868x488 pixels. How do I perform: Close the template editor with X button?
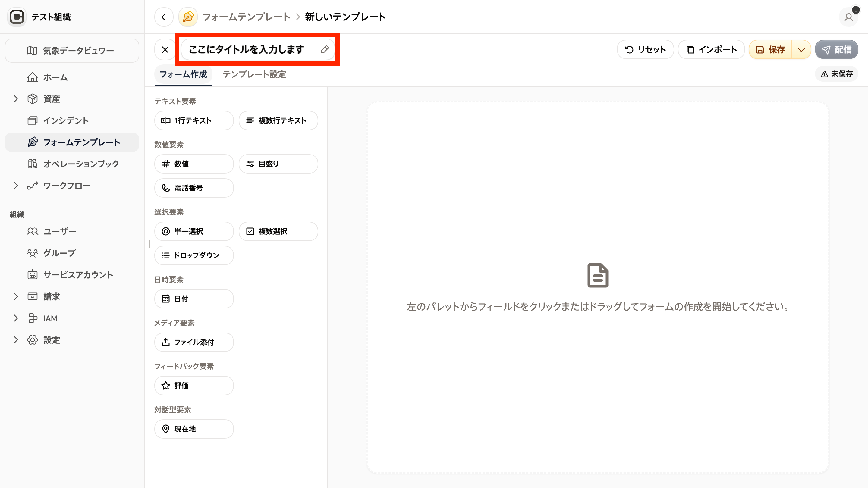coord(165,49)
